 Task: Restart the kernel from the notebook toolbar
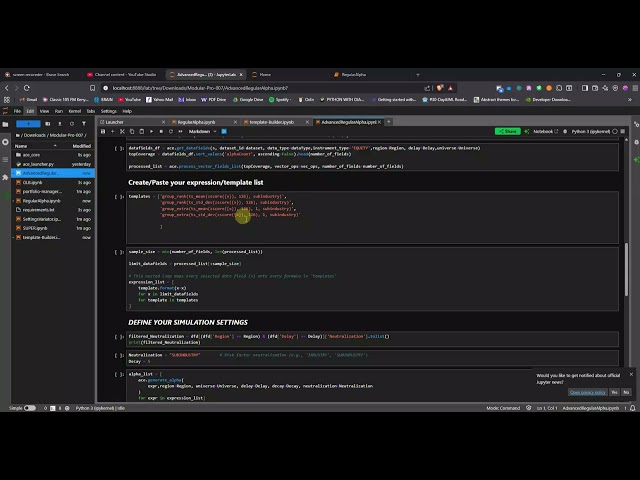(x=171, y=131)
